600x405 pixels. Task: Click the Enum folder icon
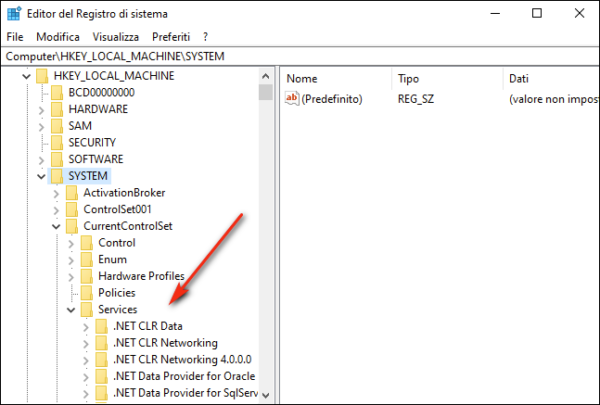click(87, 259)
